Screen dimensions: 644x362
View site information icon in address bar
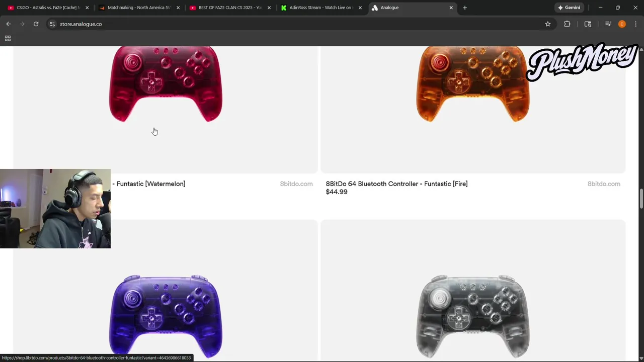[x=52, y=24]
